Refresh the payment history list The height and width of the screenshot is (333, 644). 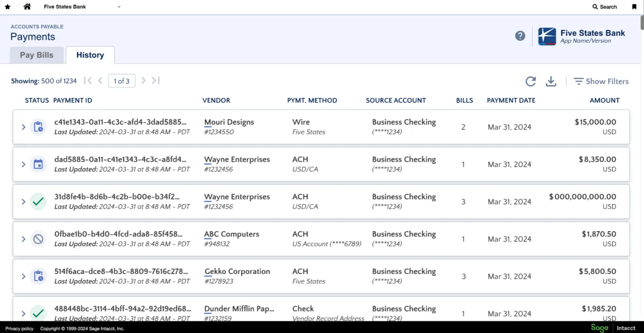click(531, 82)
